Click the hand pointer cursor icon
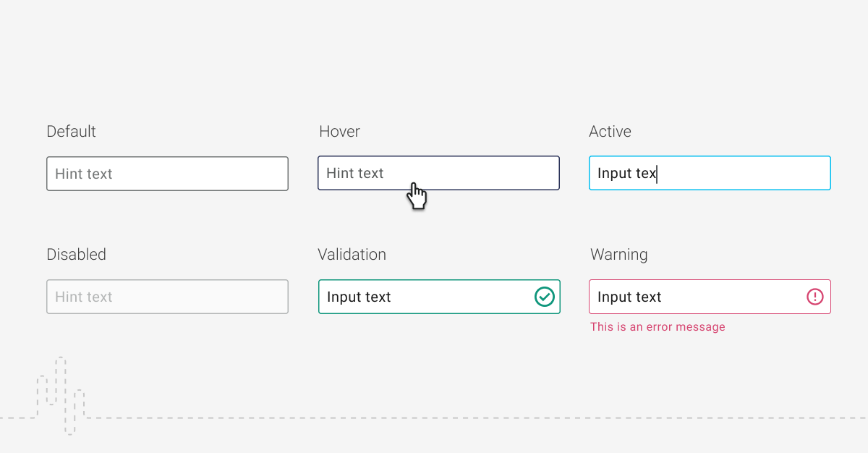The image size is (868, 453). (417, 196)
